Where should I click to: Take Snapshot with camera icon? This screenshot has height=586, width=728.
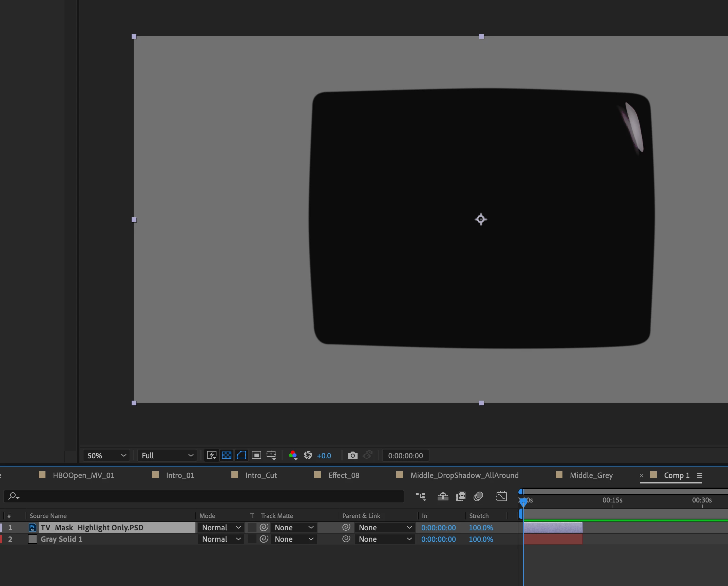point(352,455)
